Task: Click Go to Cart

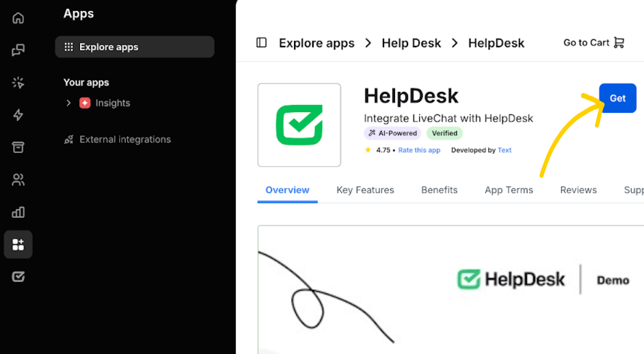Action: pos(594,42)
